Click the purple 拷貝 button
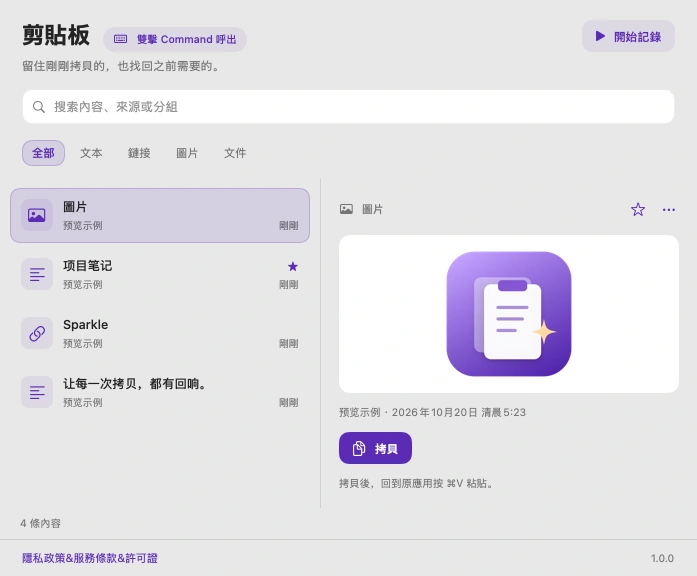Image resolution: width=697 pixels, height=576 pixels. (x=375, y=448)
